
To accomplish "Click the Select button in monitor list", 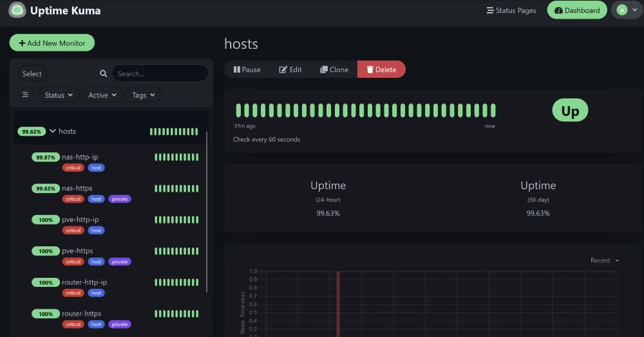I will pos(32,74).
